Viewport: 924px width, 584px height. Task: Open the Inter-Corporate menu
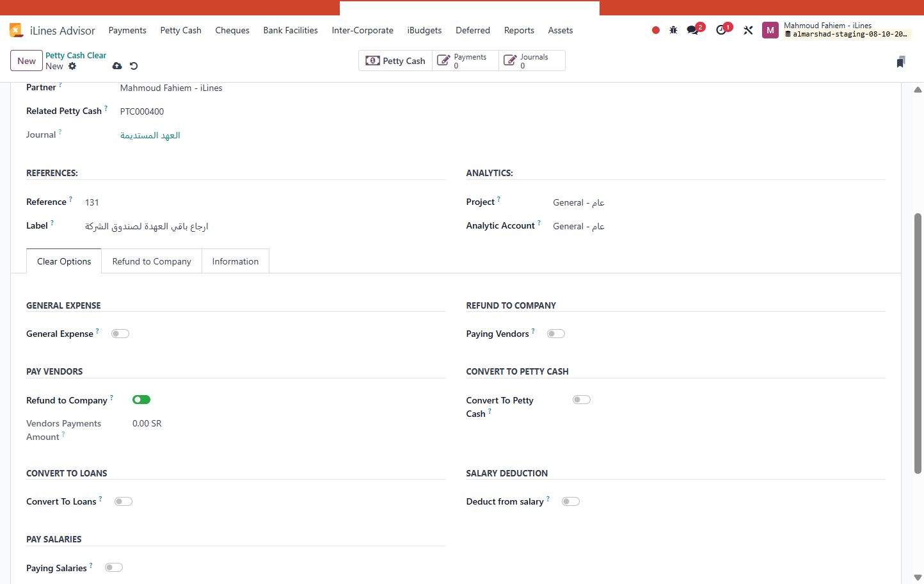point(362,30)
